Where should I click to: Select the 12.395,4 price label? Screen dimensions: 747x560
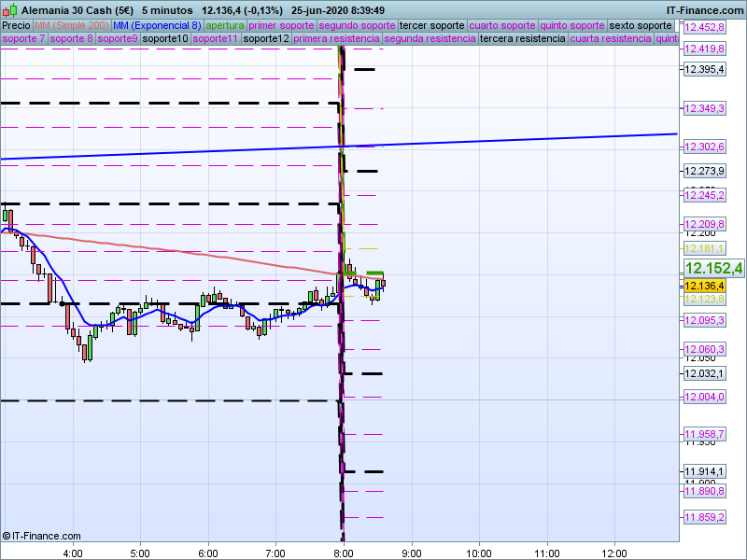pos(704,69)
